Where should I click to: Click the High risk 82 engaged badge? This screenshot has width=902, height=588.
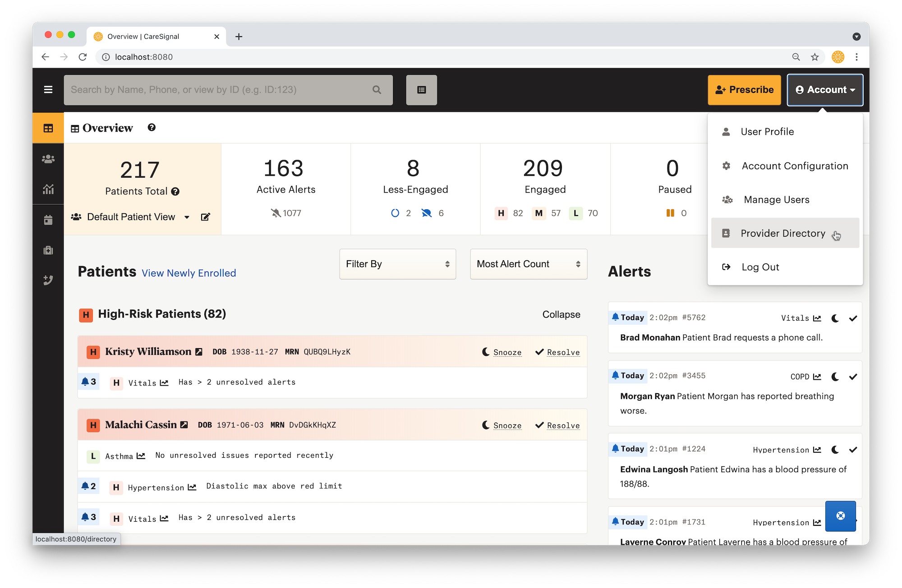[509, 213]
